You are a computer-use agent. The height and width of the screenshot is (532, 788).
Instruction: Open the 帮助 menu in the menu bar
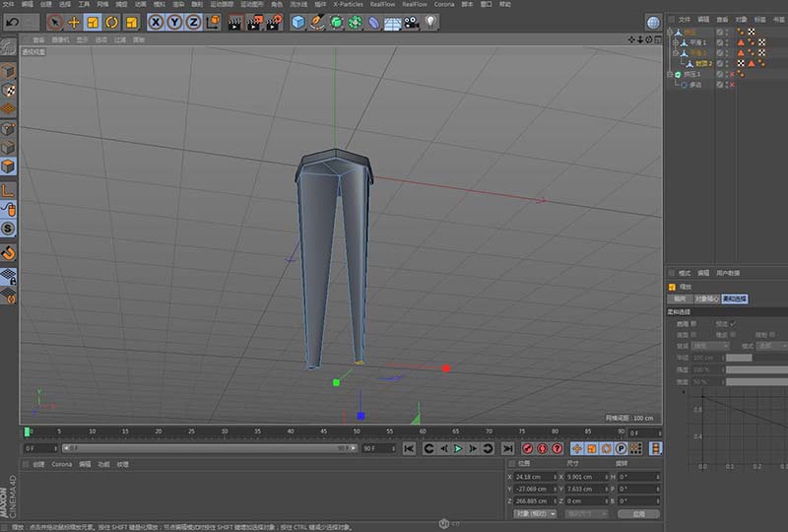[505, 4]
